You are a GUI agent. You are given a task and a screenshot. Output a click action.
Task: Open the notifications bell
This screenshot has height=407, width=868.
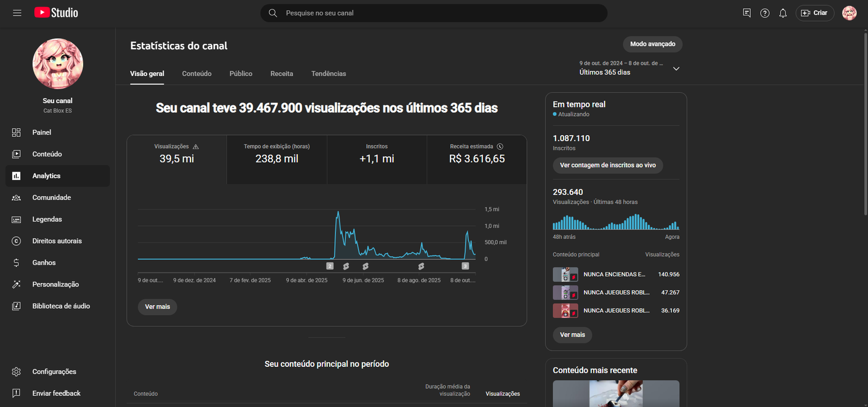(x=783, y=13)
